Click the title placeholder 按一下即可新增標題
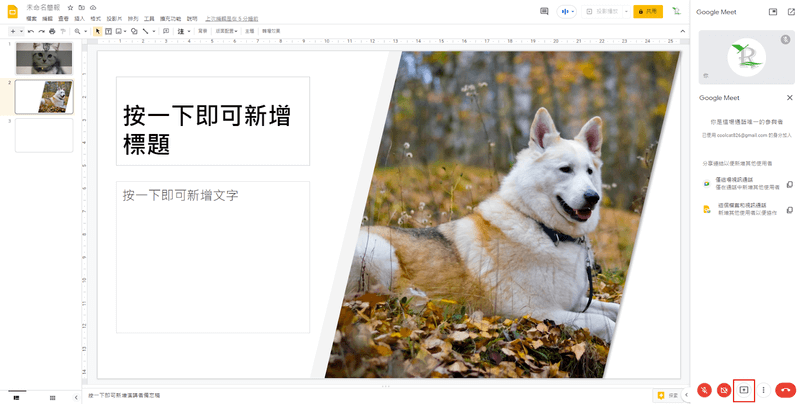 [213, 121]
